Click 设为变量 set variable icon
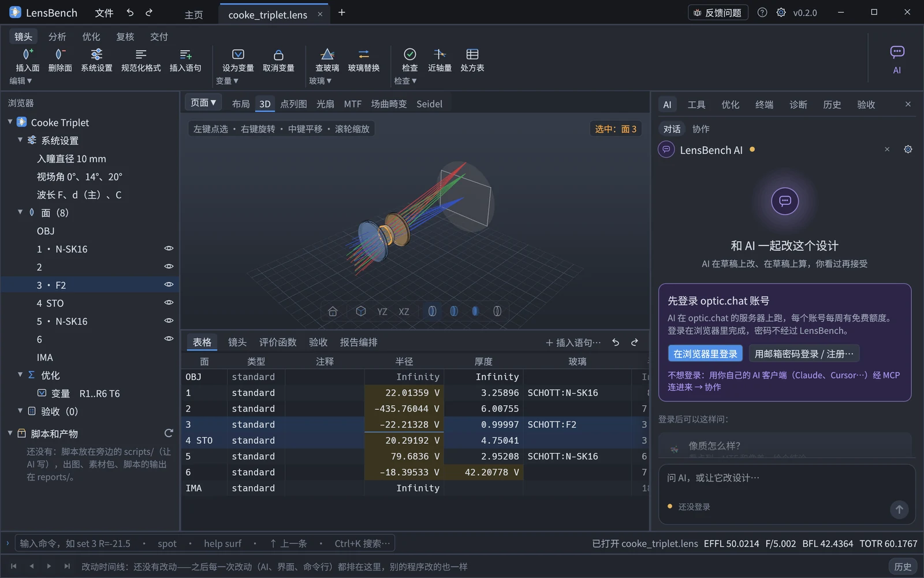 [238, 54]
